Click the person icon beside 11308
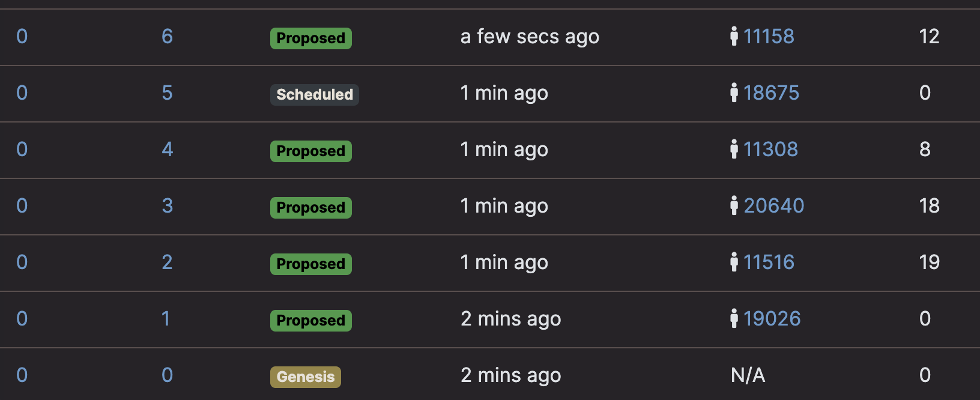980x400 pixels. click(x=734, y=149)
